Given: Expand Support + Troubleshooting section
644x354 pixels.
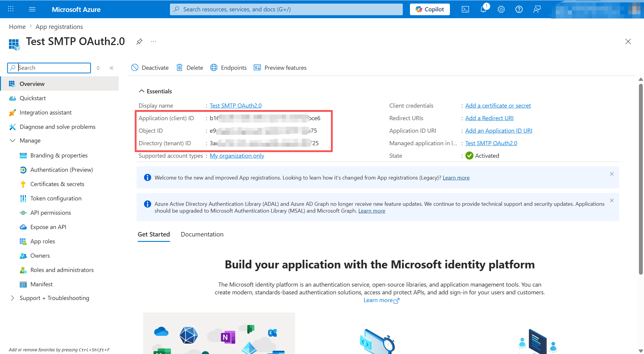Looking at the screenshot, I should [13, 298].
